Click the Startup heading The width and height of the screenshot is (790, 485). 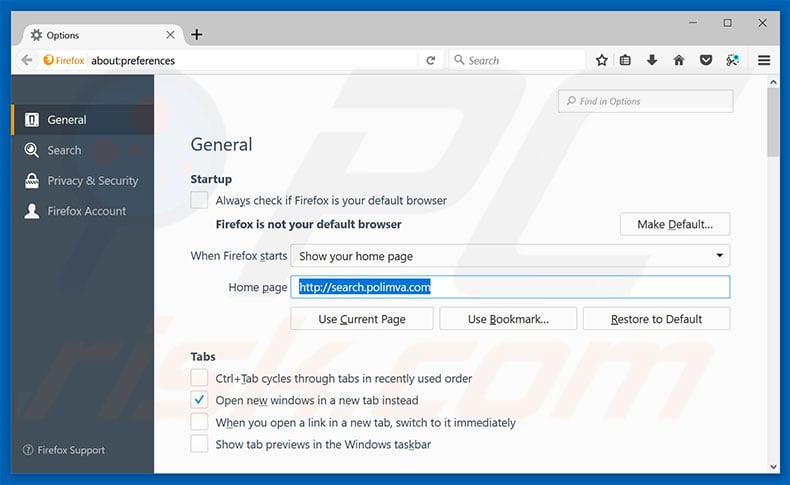(211, 179)
